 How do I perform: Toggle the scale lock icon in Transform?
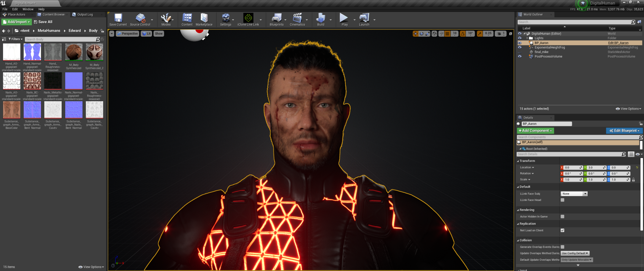633,180
